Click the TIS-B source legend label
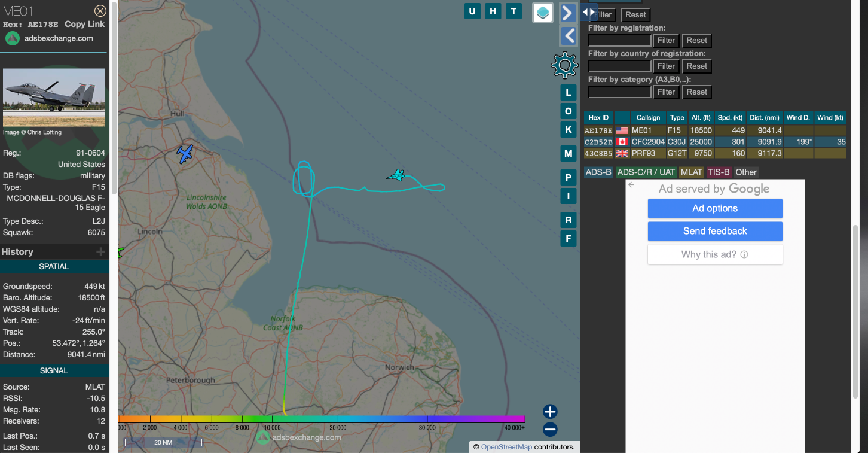 [x=719, y=172]
